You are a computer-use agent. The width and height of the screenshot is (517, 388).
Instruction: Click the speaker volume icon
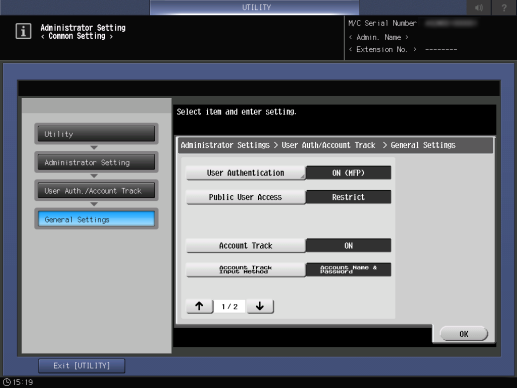(479, 7)
